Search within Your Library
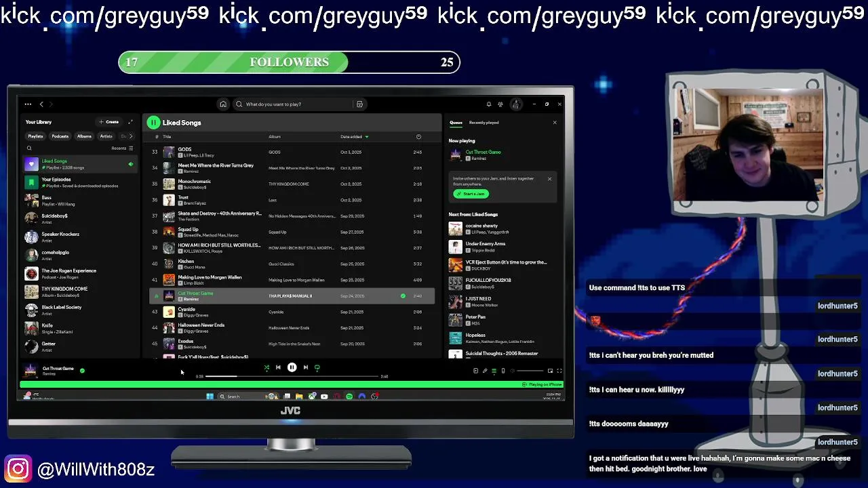 pyautogui.click(x=29, y=148)
